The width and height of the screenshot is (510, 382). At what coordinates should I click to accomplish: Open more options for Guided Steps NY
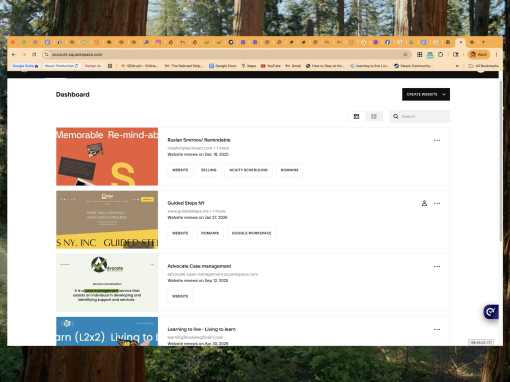pos(437,203)
